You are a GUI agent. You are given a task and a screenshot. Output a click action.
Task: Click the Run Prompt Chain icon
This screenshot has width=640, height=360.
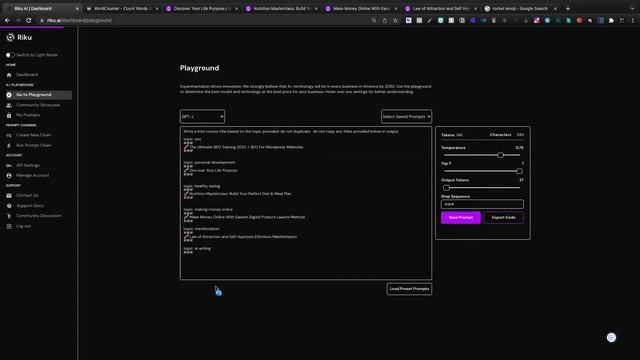point(9,145)
